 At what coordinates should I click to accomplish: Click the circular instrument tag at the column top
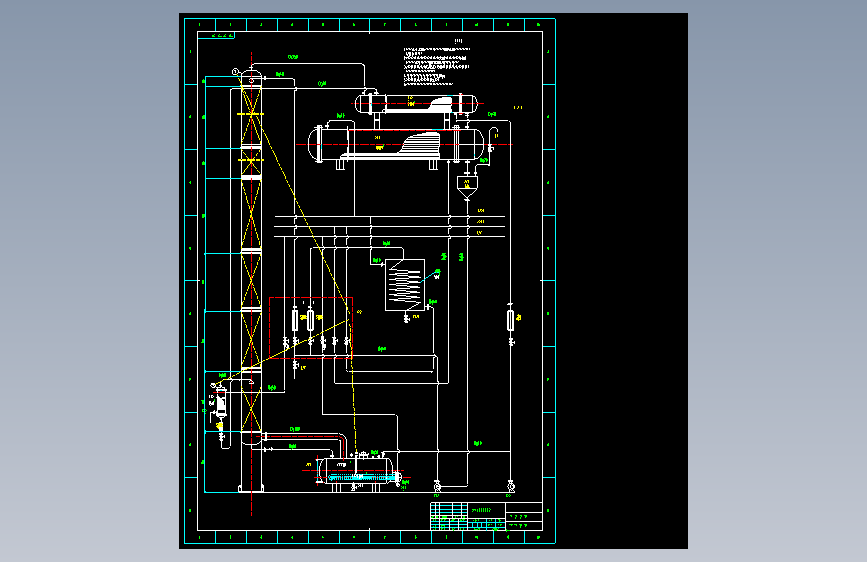(x=235, y=72)
